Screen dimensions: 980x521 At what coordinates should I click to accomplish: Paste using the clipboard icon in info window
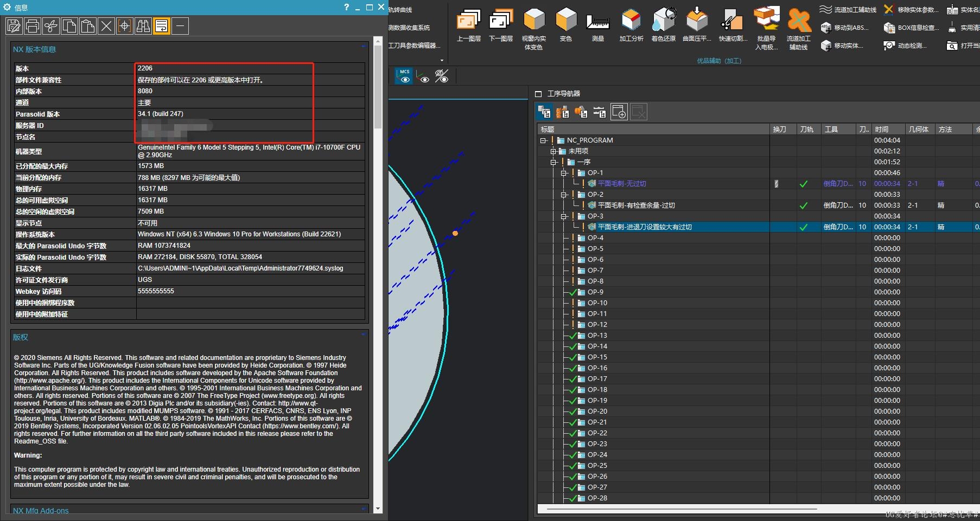coord(88,26)
